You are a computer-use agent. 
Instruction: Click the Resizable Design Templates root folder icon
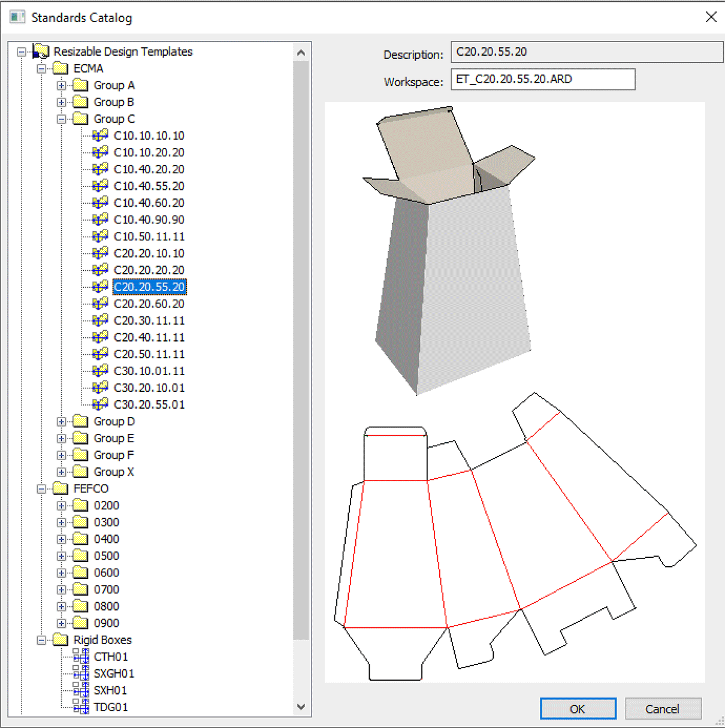41,52
